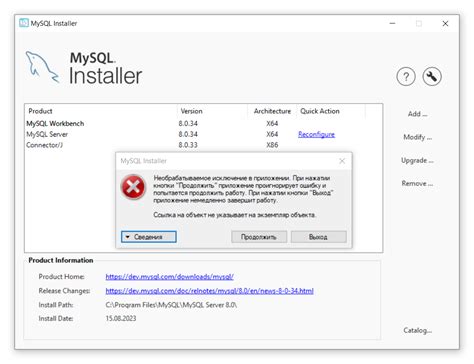The image size is (474, 364).
Task: Expand the Сведения details dropdown
Action: [149, 237]
